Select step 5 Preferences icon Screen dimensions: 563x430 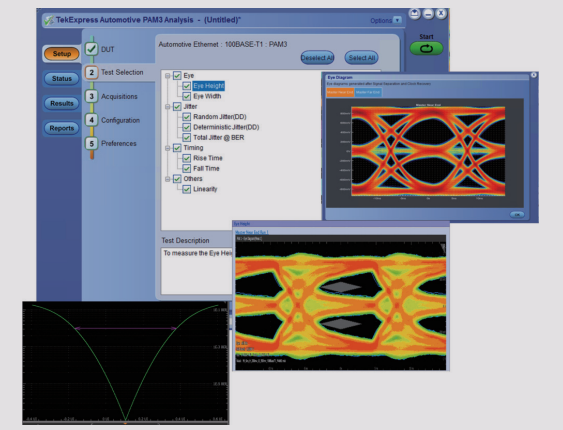click(92, 143)
